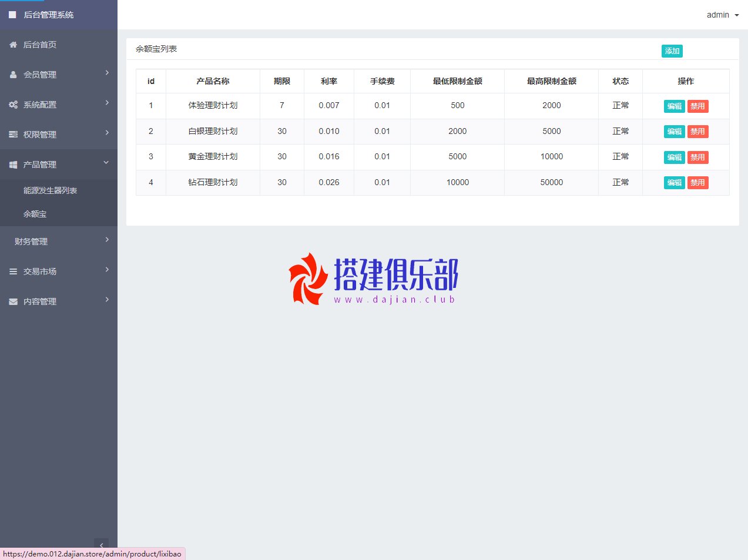Expand the 交易市场 chevron
This screenshot has width=748, height=560.
pyautogui.click(x=107, y=270)
